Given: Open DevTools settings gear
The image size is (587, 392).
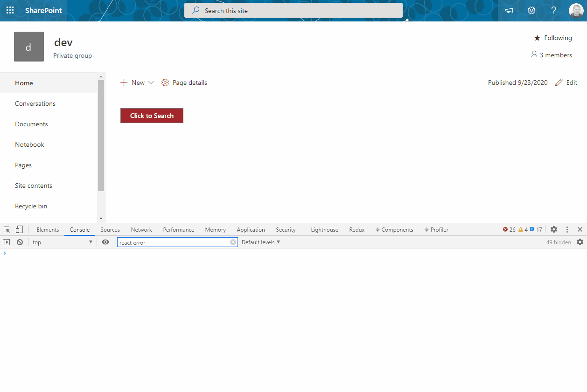Looking at the screenshot, I should [x=553, y=229].
